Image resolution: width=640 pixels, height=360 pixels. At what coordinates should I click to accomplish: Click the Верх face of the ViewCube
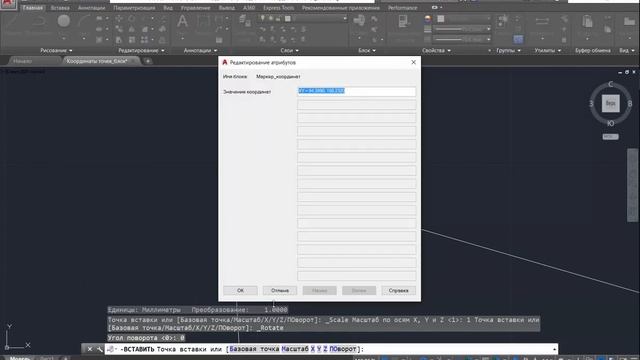(x=611, y=103)
